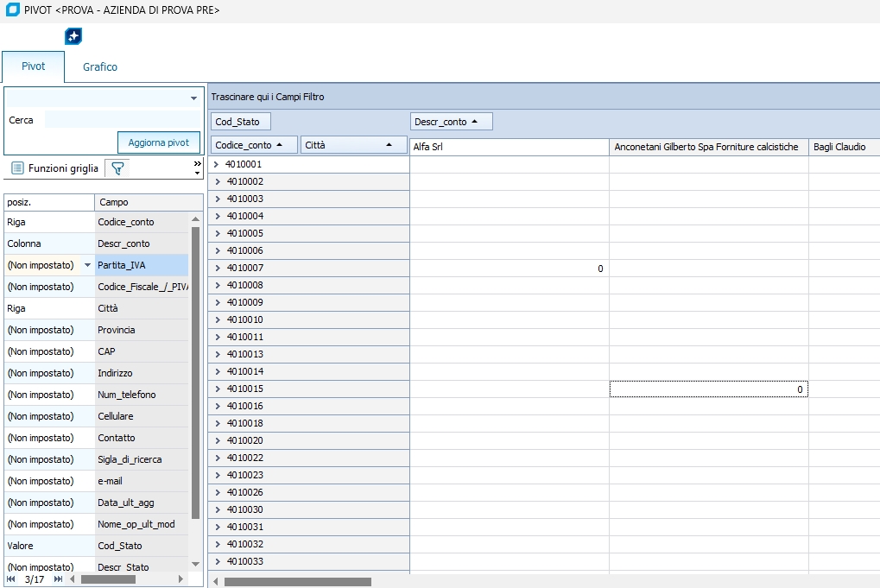Click the Cod_Stato data field button
The image size is (880, 588).
pos(237,122)
